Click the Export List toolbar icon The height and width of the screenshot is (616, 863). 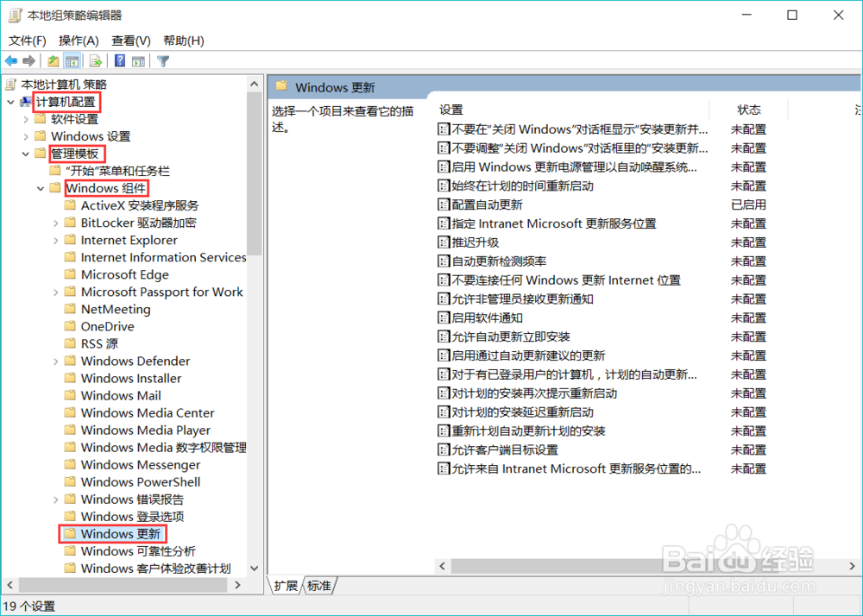tap(94, 60)
